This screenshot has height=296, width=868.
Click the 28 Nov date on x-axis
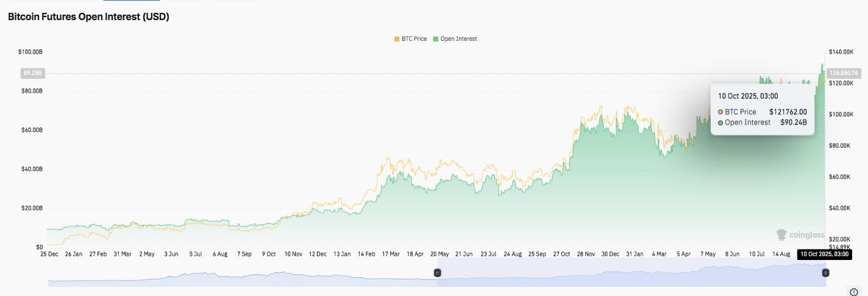tap(588, 253)
